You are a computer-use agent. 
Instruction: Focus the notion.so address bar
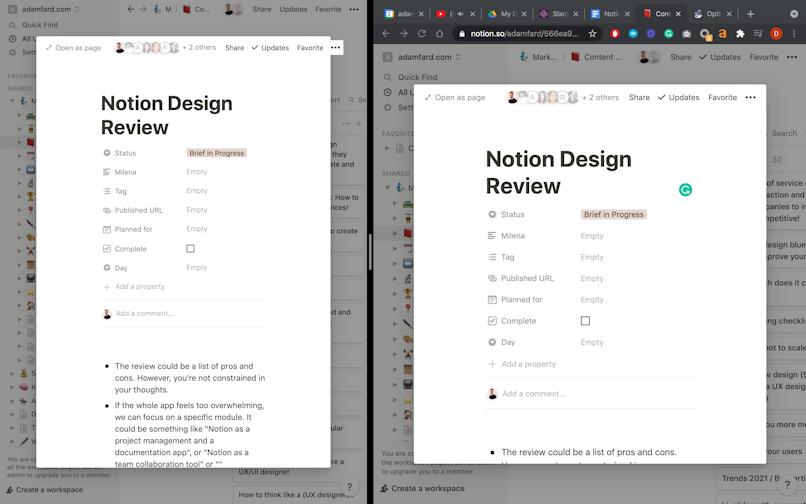[x=524, y=34]
